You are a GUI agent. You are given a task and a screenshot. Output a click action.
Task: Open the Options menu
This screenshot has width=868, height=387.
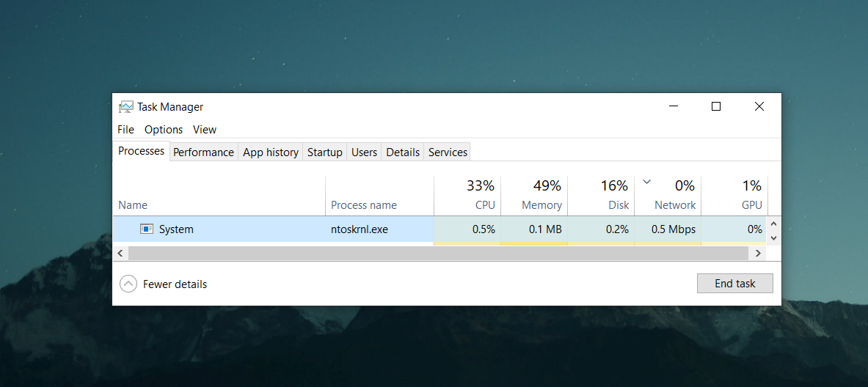(164, 130)
